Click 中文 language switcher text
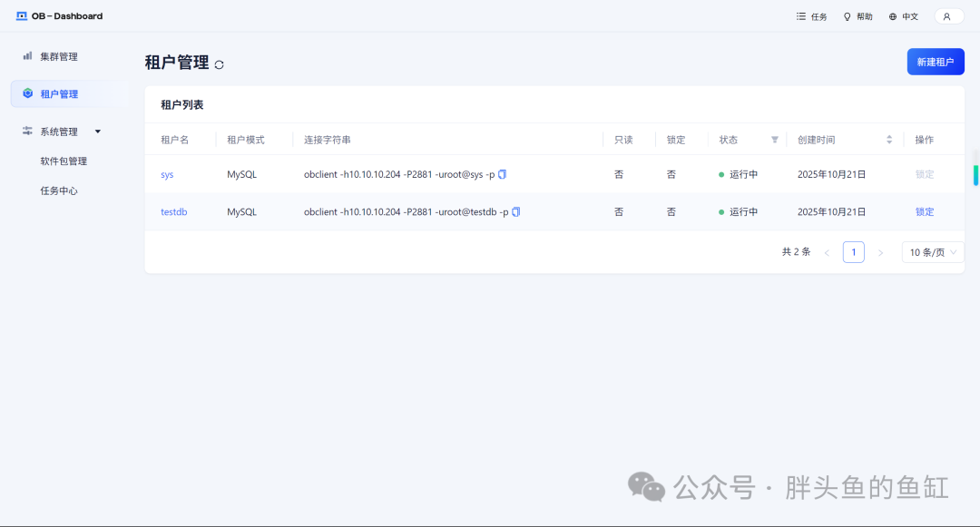980x527 pixels. [x=910, y=17]
